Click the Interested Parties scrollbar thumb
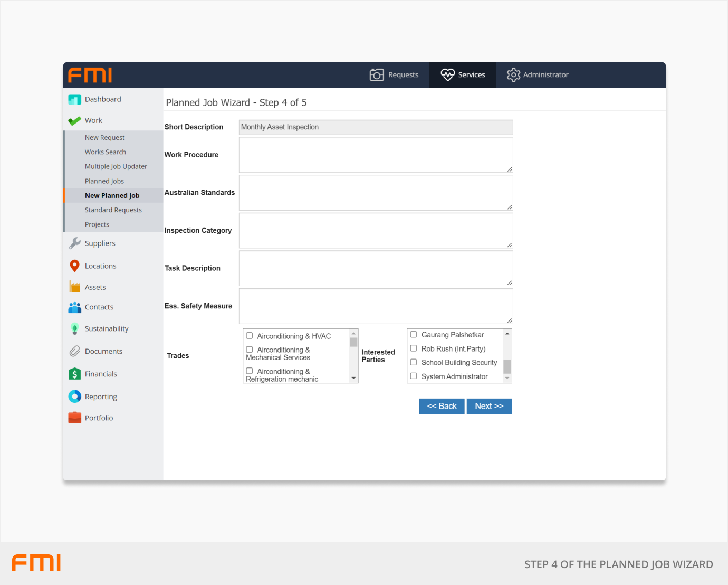Screen dimensions: 728x585 507,366
